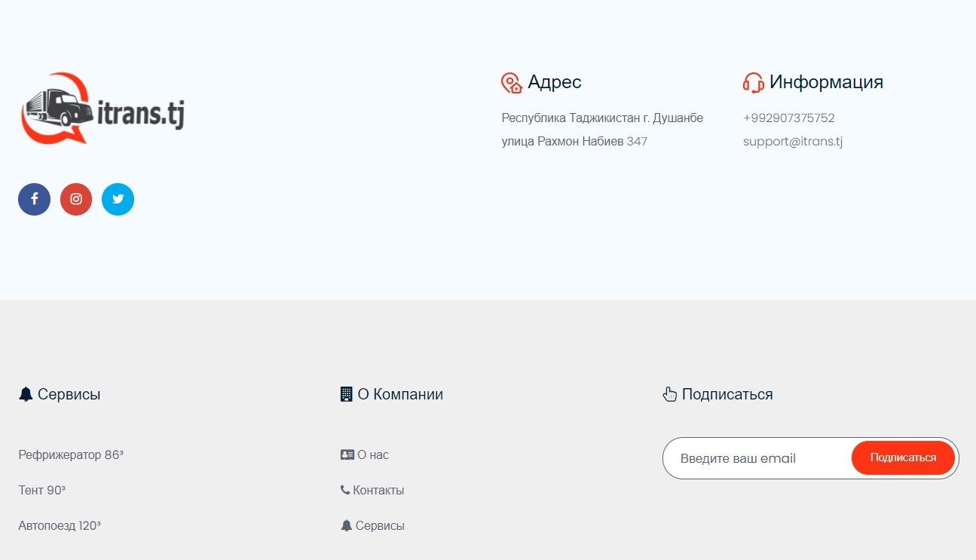Go to the О нас page
The width and height of the screenshot is (976, 560).
click(373, 455)
